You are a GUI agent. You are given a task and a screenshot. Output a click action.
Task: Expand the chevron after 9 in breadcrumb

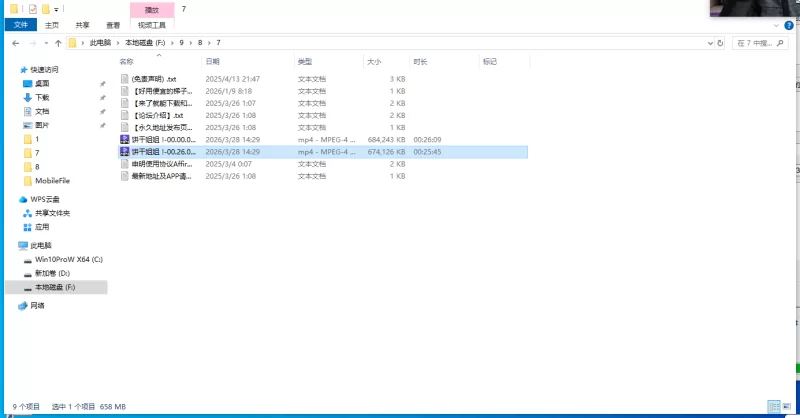(191, 43)
